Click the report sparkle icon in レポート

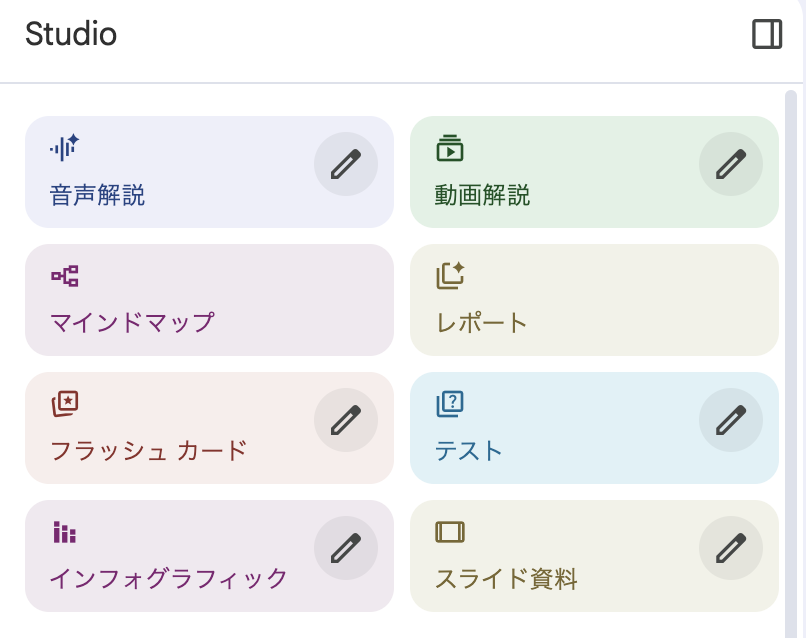[450, 276]
